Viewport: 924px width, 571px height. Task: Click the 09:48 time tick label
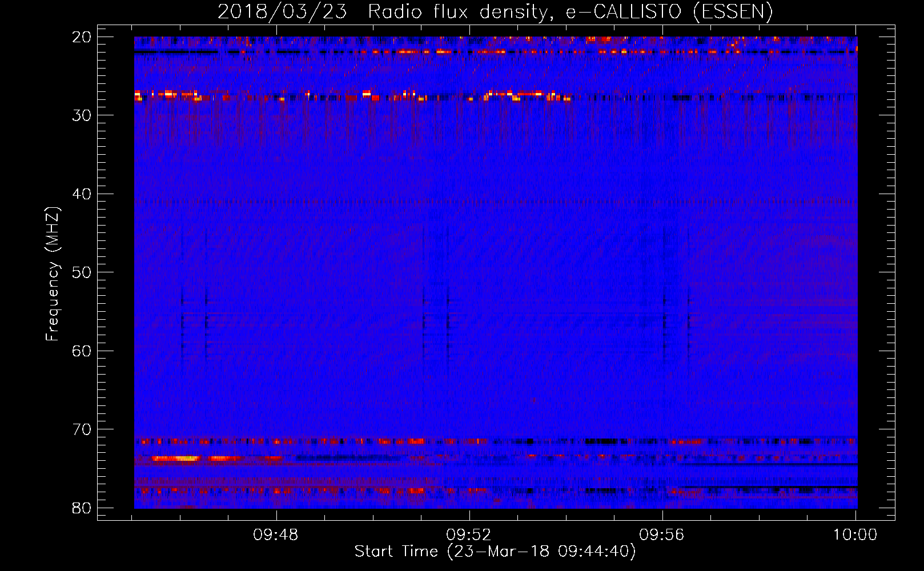click(x=276, y=534)
